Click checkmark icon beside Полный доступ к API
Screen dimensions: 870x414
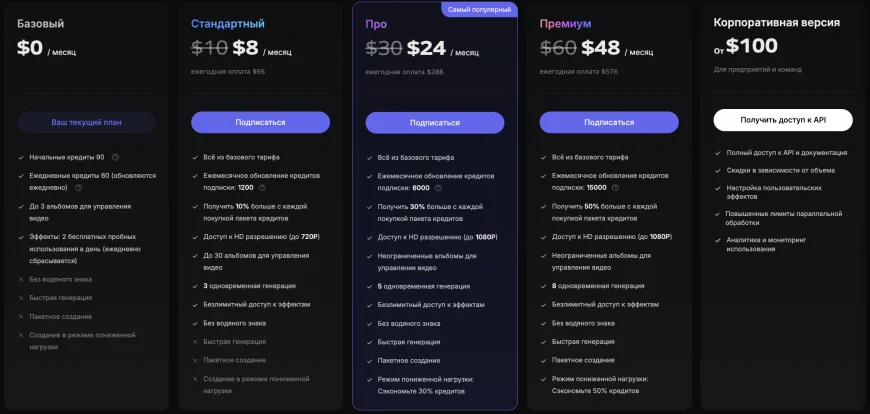pyautogui.click(x=717, y=152)
